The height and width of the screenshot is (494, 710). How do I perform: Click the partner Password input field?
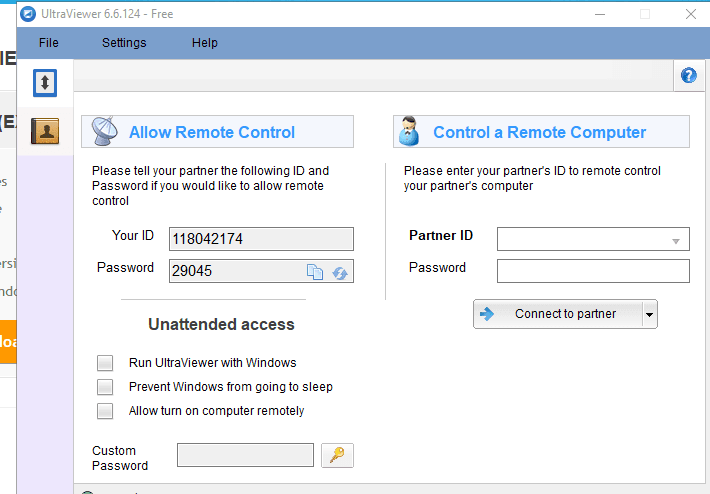click(x=593, y=271)
